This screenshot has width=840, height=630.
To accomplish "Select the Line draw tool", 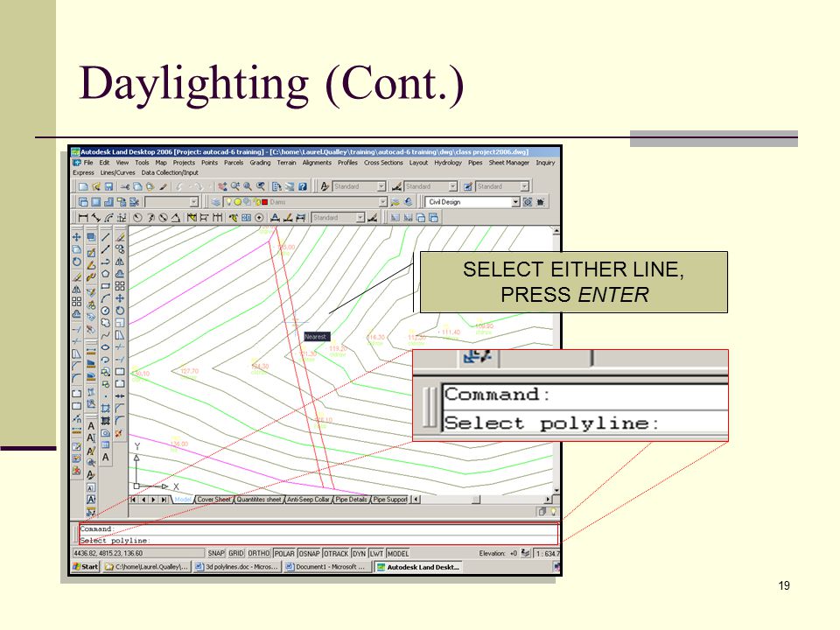I will 106,237.
